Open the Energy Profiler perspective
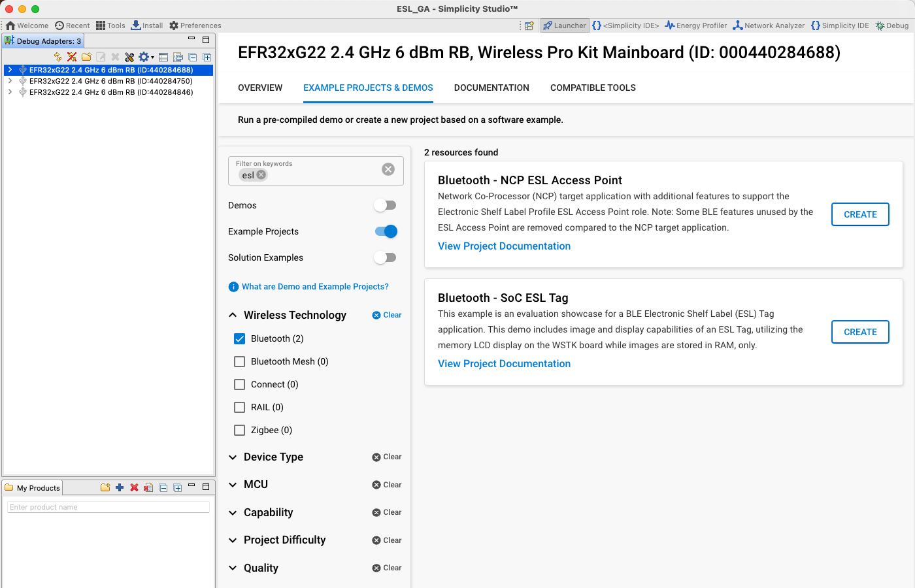This screenshot has height=588, width=915. click(695, 25)
